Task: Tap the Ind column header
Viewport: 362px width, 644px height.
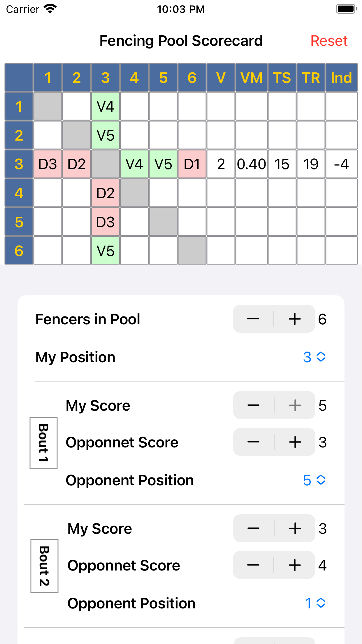Action: (x=341, y=78)
